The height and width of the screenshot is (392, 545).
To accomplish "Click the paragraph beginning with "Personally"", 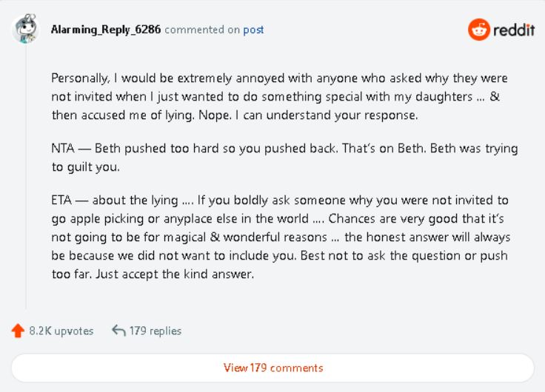I will (x=279, y=96).
